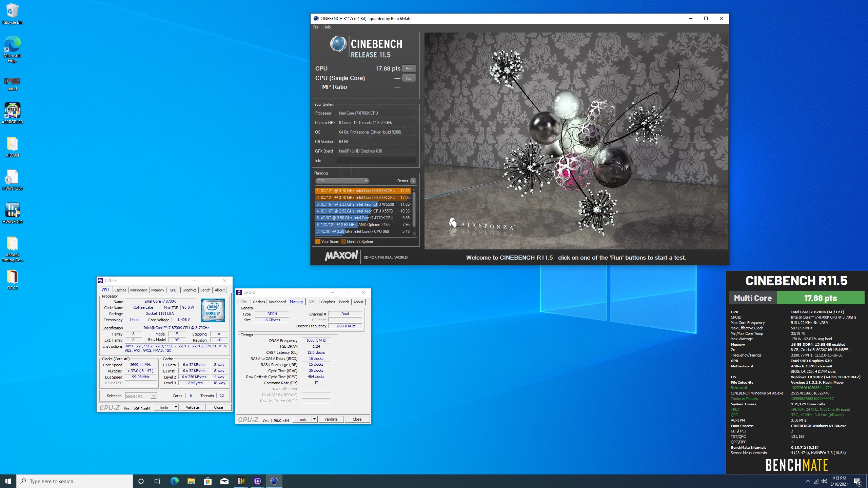Launch the HWiNFO64 application icon
Image resolution: width=868 pixels, height=488 pixels.
click(12, 213)
